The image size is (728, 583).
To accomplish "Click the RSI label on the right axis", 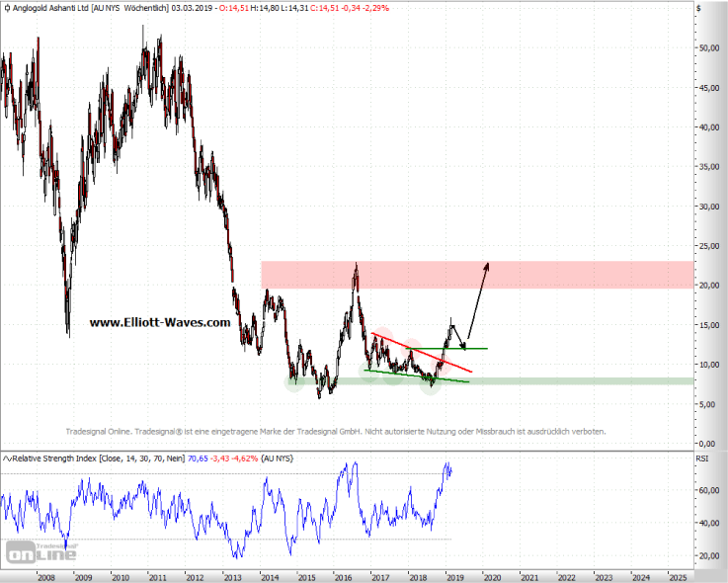I will 703,458.
